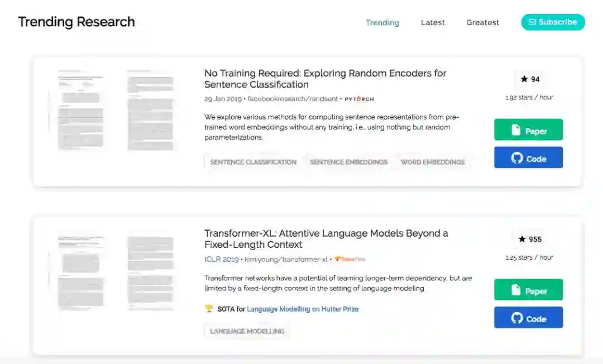Image resolution: width=603 pixels, height=364 pixels.
Task: Click the document icon on Transformer-XL's Paper button
Action: coord(516,290)
